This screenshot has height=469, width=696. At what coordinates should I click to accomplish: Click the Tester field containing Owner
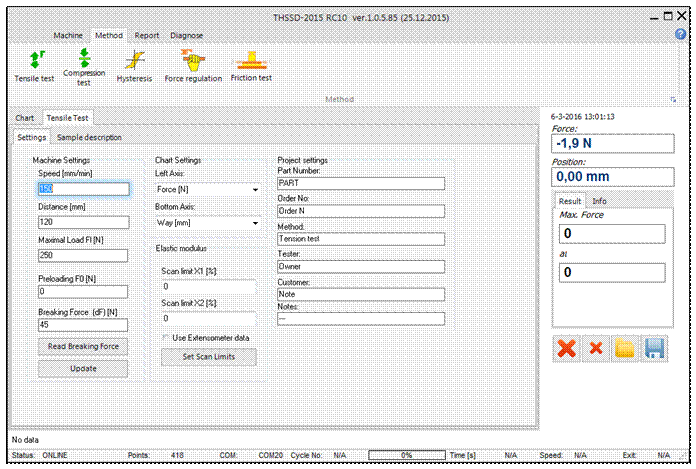[361, 267]
